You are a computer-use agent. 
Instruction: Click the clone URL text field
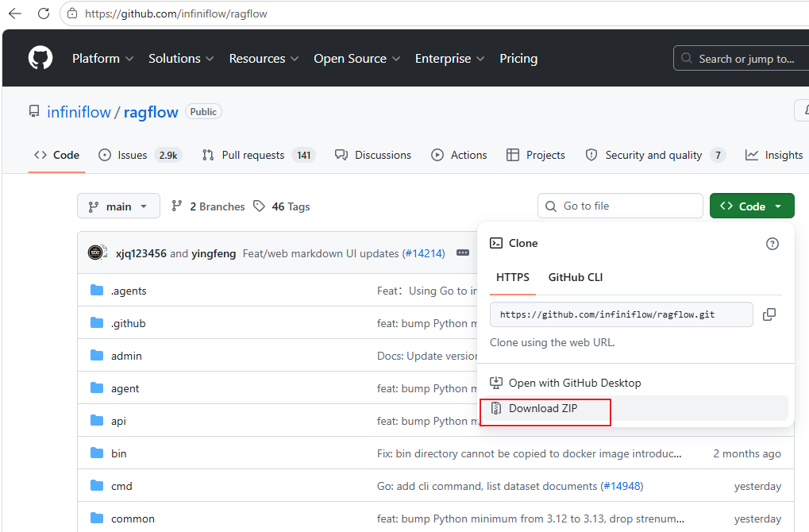621,314
